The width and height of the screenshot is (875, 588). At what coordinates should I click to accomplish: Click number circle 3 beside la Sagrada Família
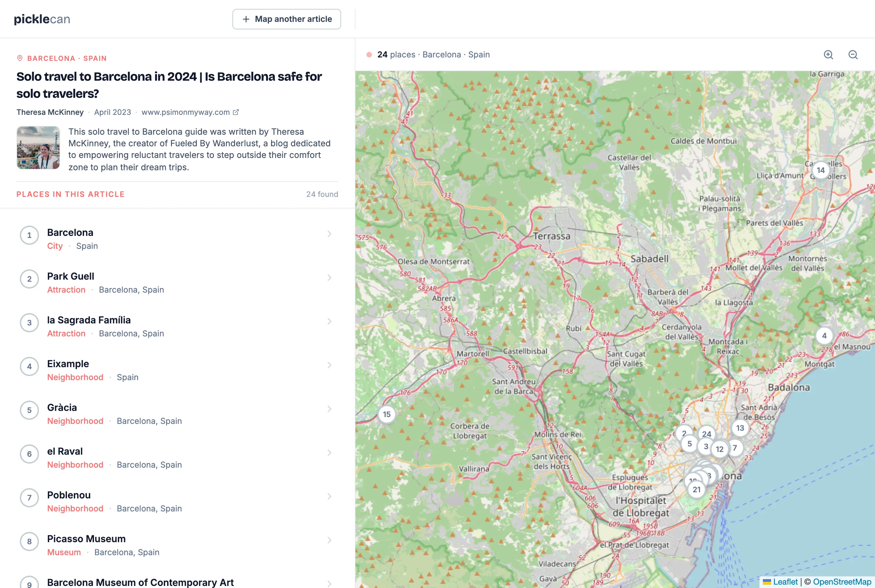pyautogui.click(x=29, y=323)
